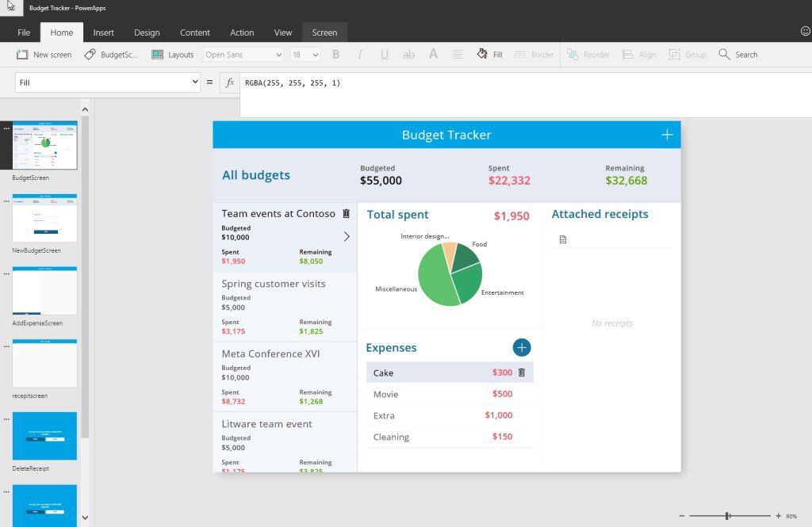The width and height of the screenshot is (812, 527).
Task: Zoom out with the minus button
Action: pos(681,516)
